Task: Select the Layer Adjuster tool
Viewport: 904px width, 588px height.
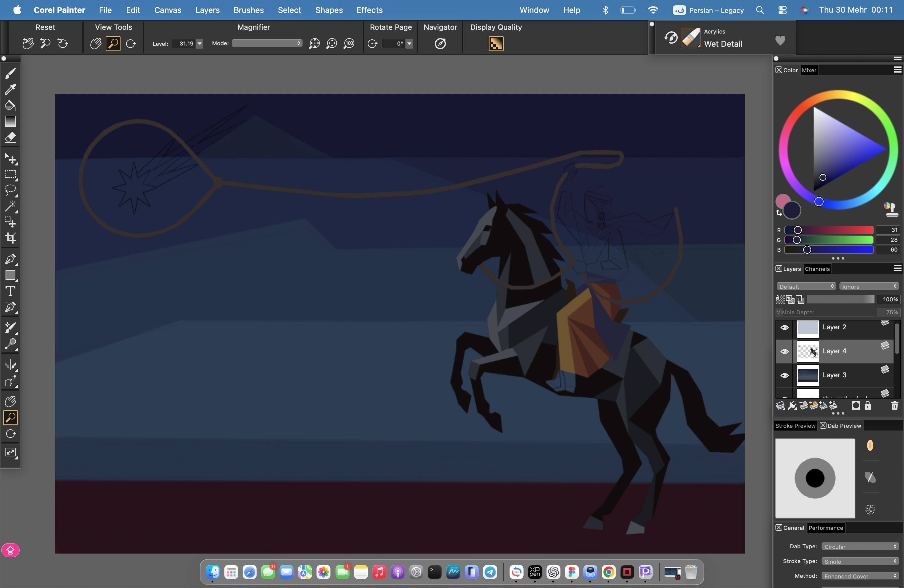Action: pyautogui.click(x=11, y=158)
